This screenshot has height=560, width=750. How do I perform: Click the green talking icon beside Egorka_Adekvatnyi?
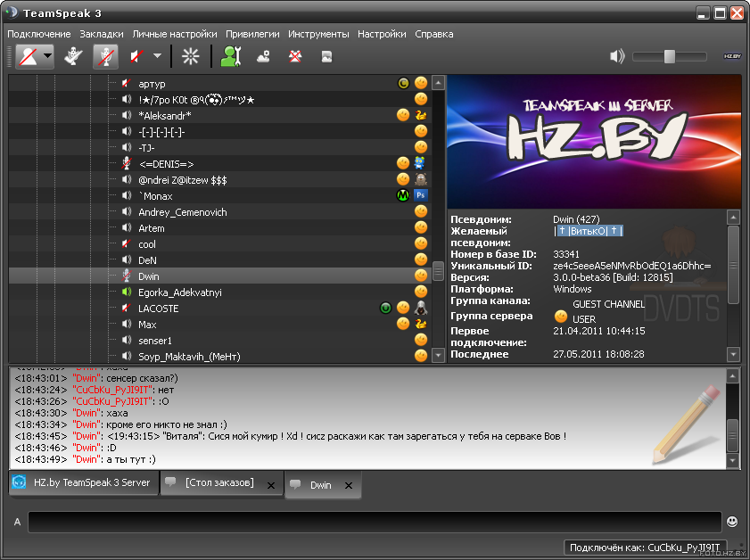(127, 292)
